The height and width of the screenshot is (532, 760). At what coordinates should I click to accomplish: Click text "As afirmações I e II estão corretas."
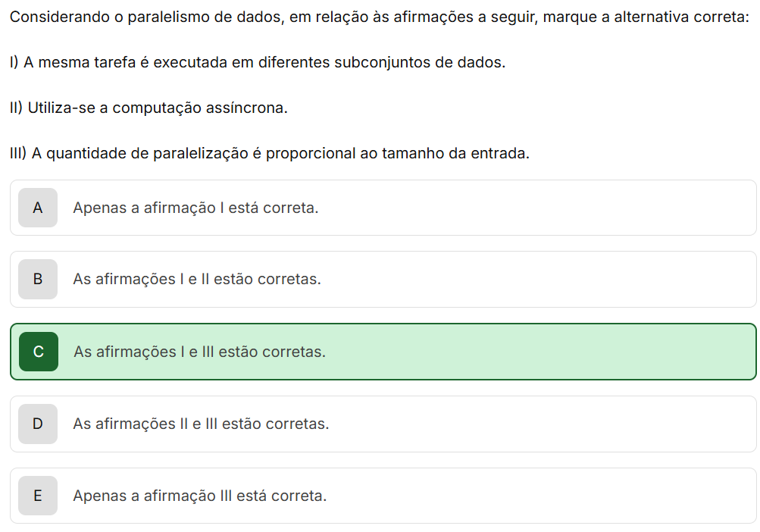point(197,279)
